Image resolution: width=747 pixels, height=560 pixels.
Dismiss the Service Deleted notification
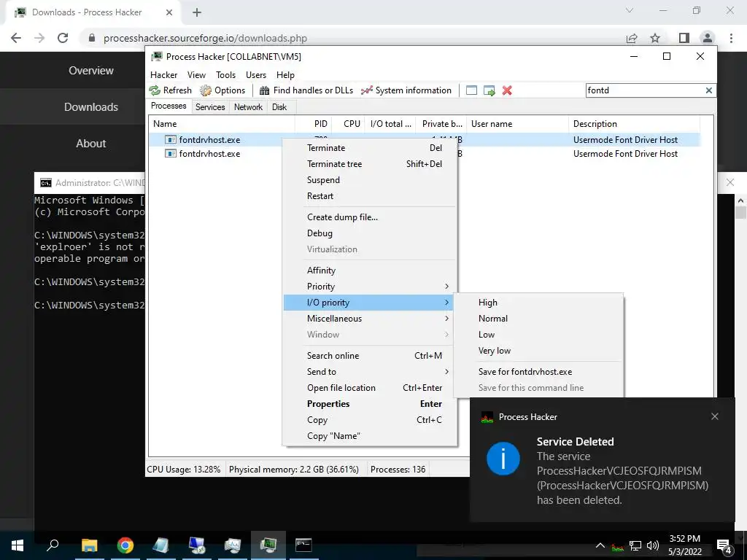click(715, 416)
